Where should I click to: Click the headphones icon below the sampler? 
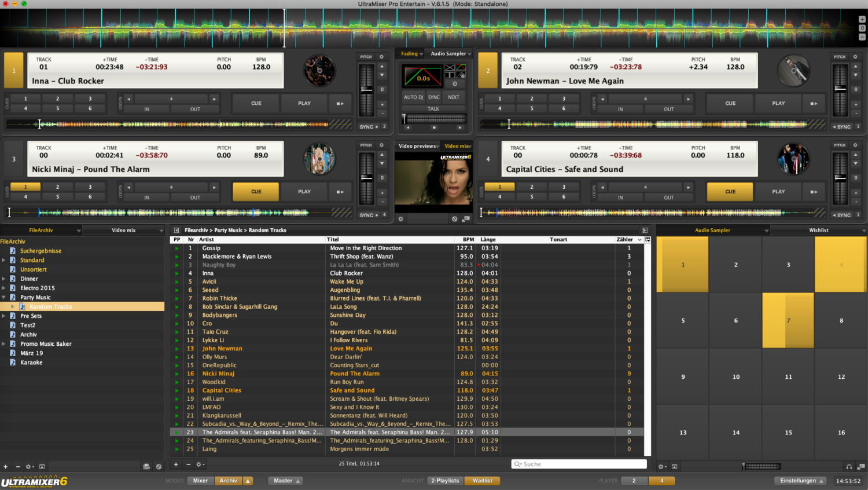(849, 466)
